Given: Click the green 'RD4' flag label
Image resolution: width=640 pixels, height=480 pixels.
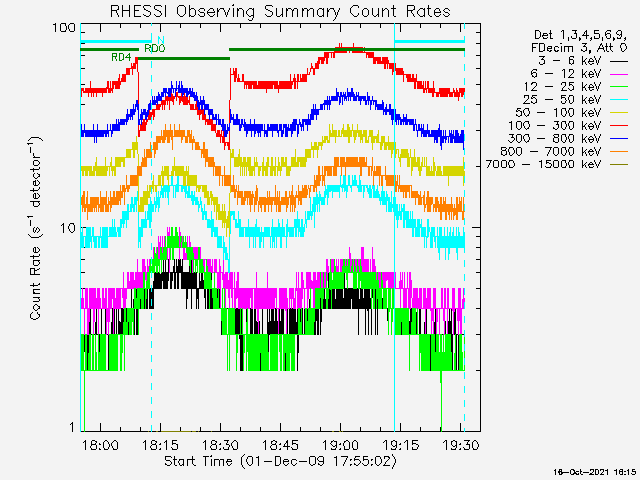Looking at the screenshot, I should [121, 57].
